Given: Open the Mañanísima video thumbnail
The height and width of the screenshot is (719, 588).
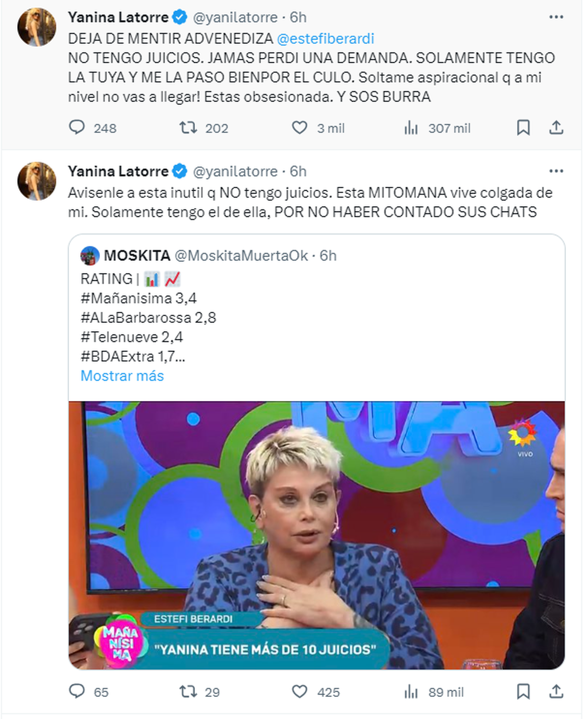Looking at the screenshot, I should 317,535.
